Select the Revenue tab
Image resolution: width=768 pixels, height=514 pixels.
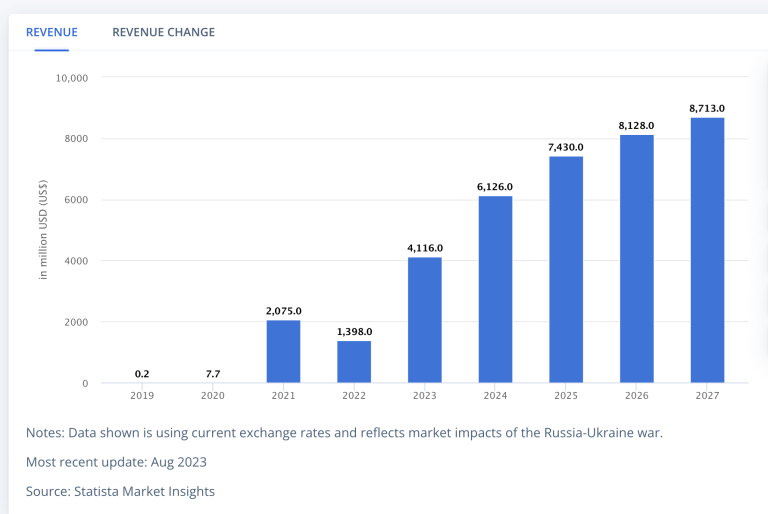coord(52,32)
